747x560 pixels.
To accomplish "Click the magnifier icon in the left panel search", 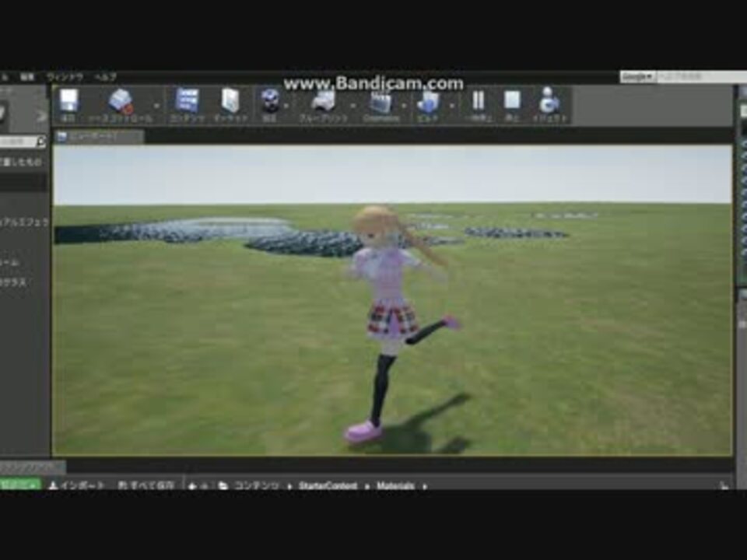I will click(x=41, y=142).
